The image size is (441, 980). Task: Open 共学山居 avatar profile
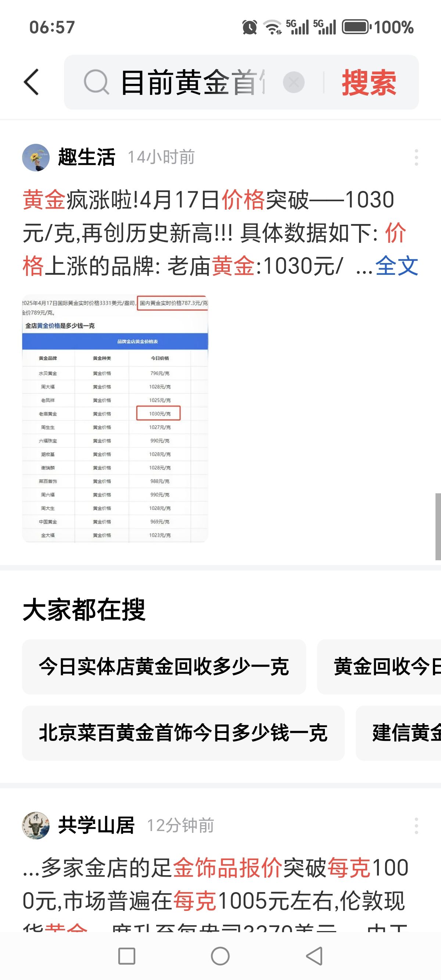(36, 825)
